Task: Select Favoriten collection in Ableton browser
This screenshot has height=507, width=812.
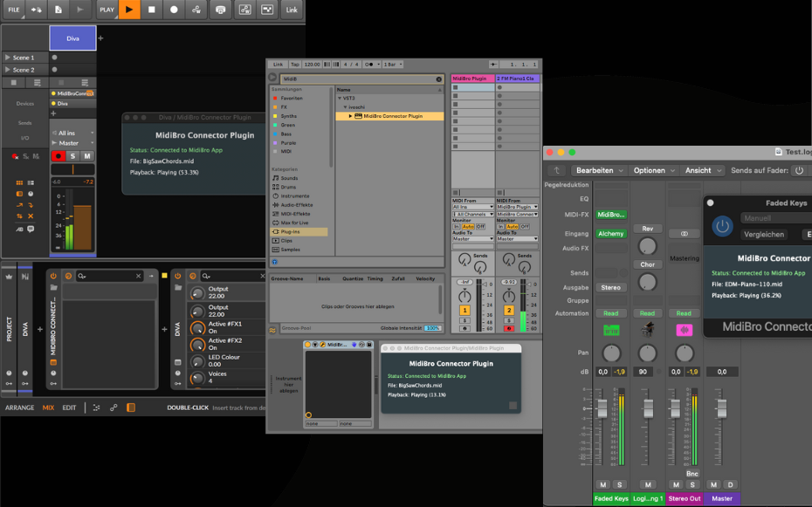Action: tap(292, 99)
